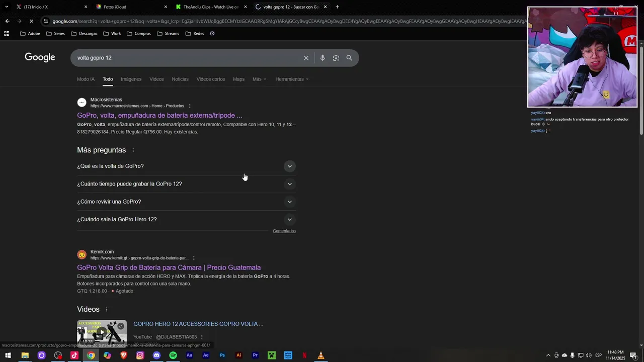
Task: Open Instagram from the taskbar
Action: [140, 355]
